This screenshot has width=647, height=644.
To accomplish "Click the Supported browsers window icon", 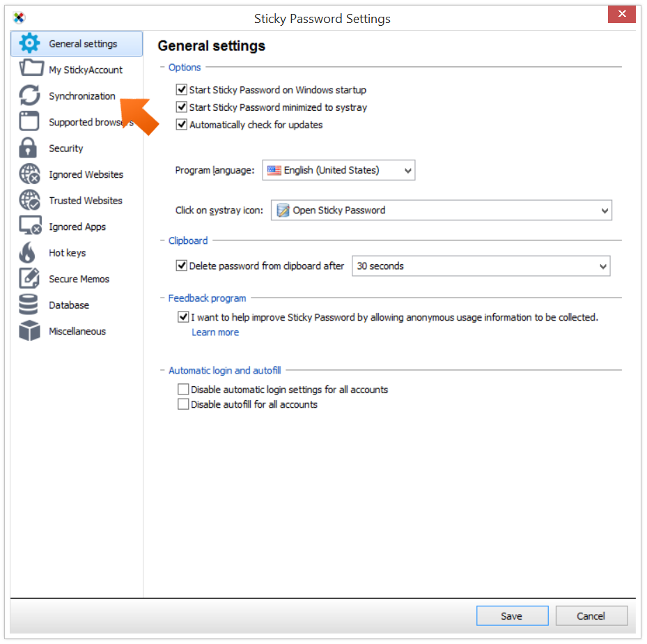I will tap(29, 121).
